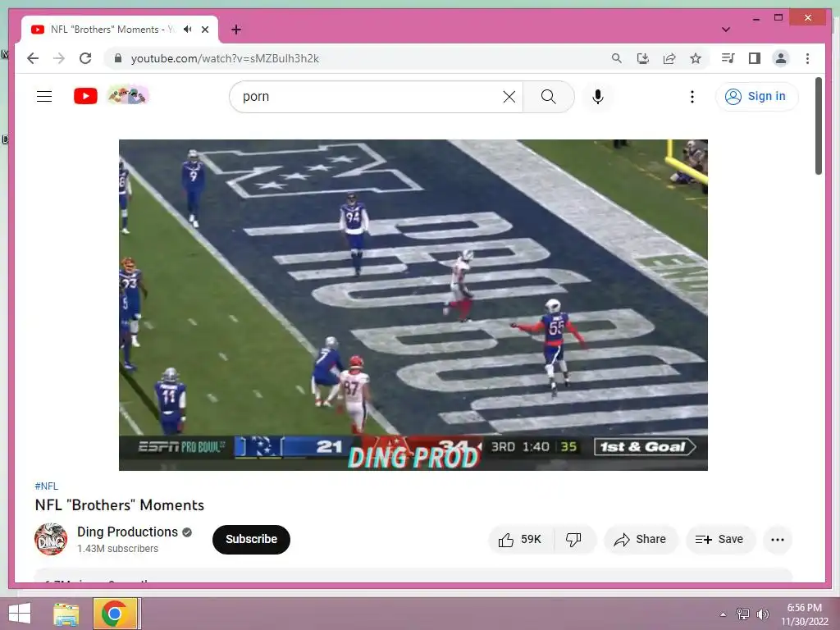Save video to playlist

coord(720,540)
